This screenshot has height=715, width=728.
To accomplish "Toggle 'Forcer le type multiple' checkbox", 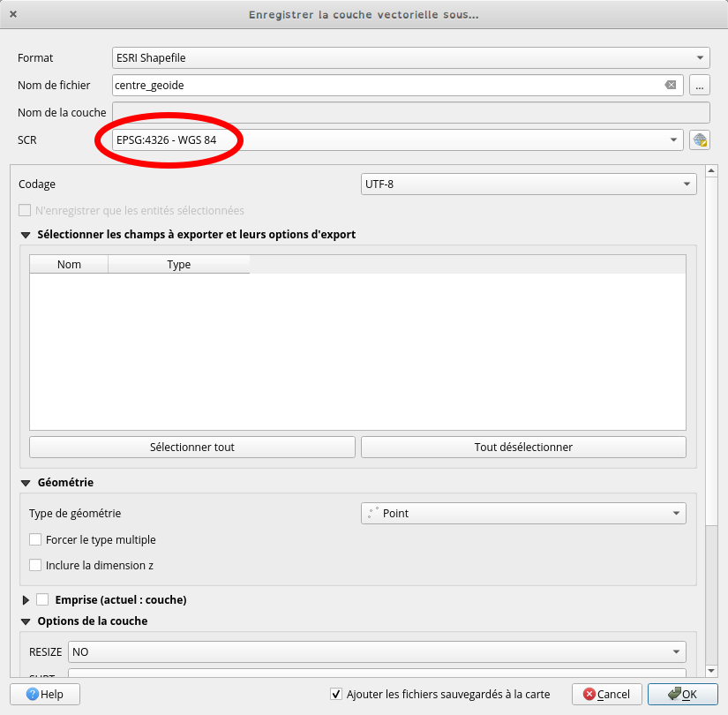I will [x=35, y=539].
